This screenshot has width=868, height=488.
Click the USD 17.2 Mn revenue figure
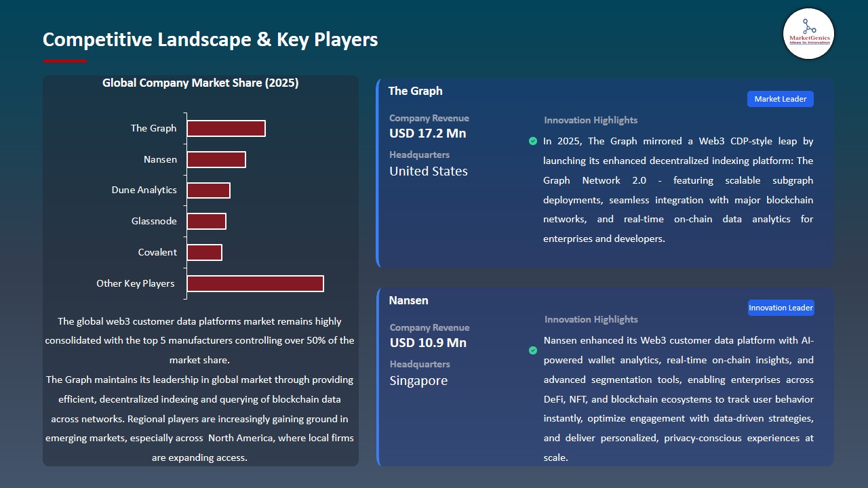(x=427, y=133)
